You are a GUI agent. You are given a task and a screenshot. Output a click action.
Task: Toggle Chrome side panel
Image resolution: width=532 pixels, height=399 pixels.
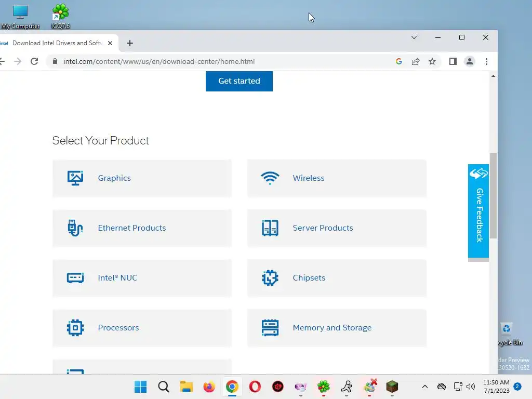tap(453, 61)
